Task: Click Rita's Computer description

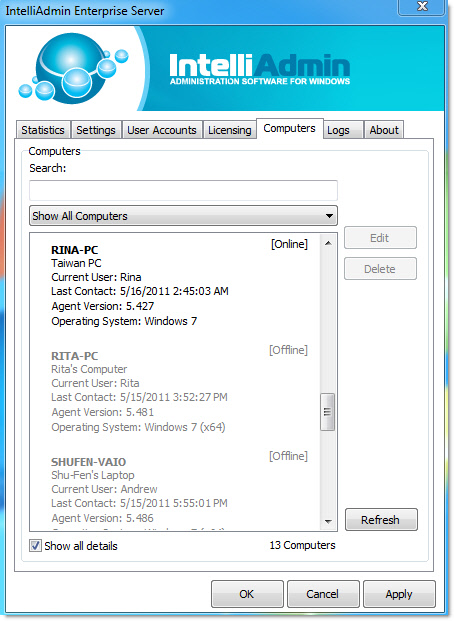Action: 89,370
